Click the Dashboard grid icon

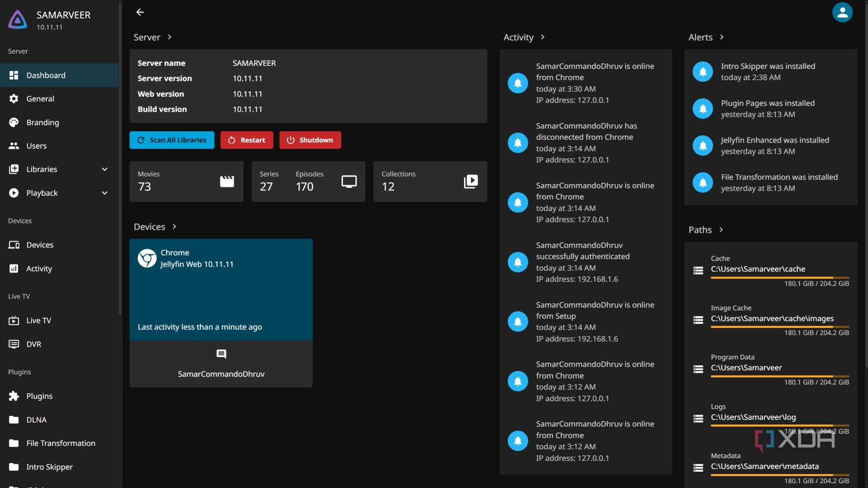click(14, 75)
